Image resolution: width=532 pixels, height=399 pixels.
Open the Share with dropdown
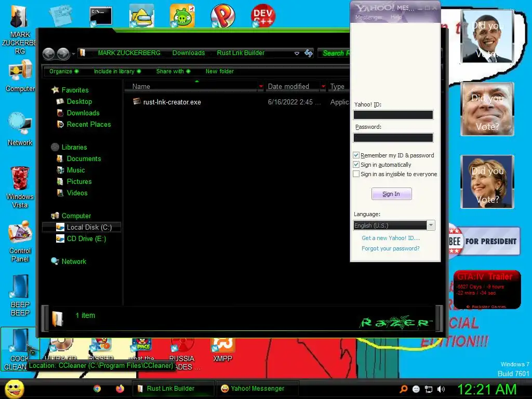(173, 71)
